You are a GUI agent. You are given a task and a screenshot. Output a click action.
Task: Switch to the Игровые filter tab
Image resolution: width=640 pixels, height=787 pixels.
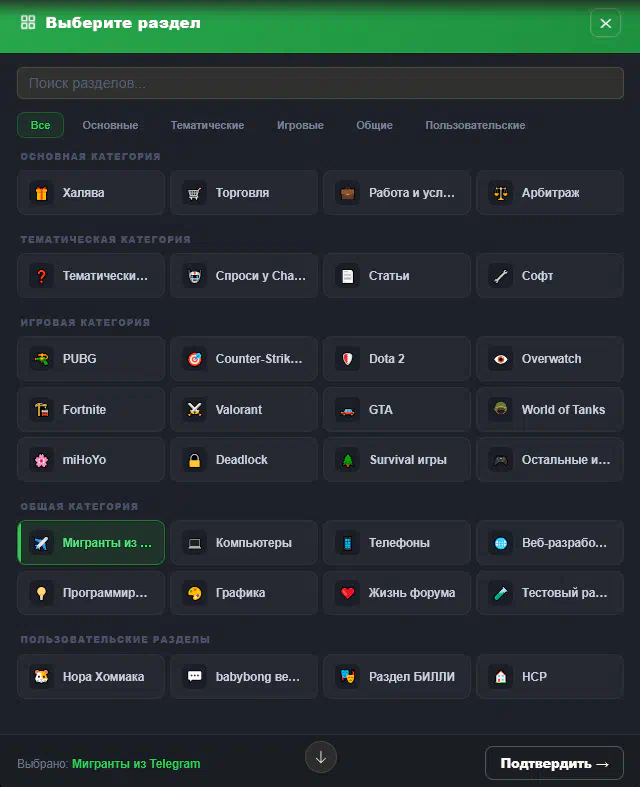pos(300,125)
